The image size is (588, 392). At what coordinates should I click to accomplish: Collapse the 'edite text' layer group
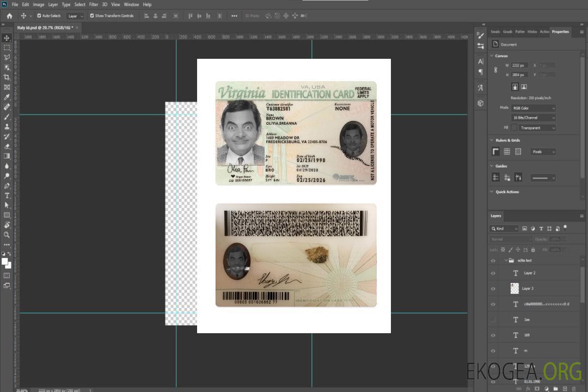pos(505,261)
